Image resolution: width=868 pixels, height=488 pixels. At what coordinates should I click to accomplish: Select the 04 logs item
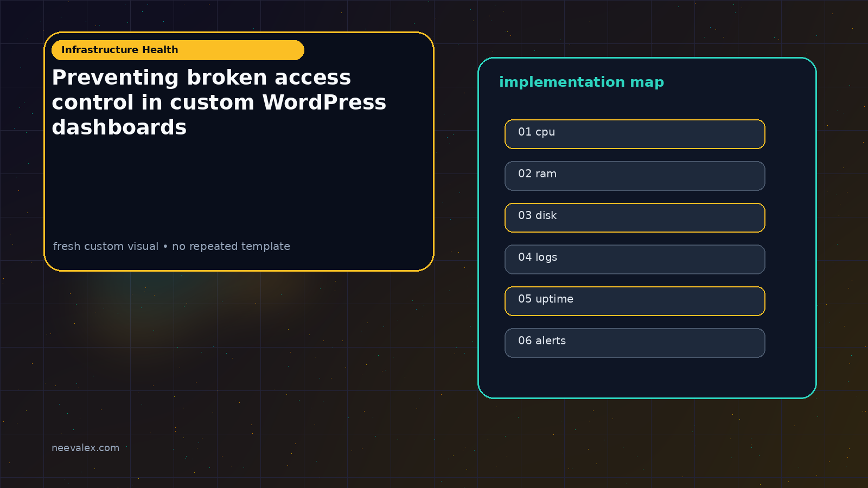635,259
